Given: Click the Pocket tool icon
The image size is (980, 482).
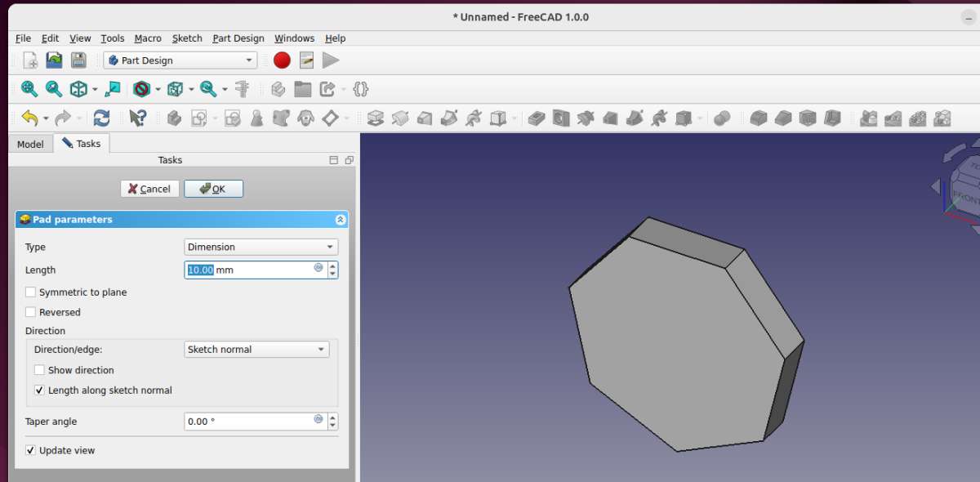Looking at the screenshot, I should click(537, 118).
